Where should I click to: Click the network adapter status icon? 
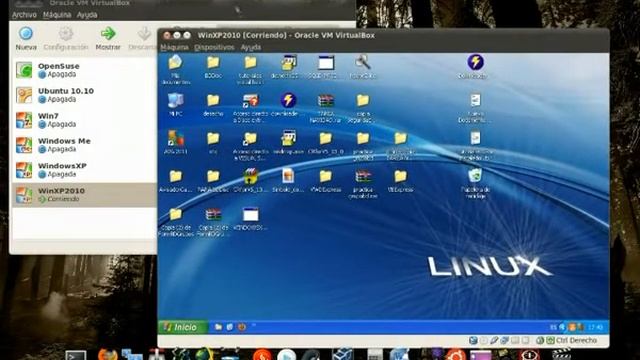pos(504,340)
